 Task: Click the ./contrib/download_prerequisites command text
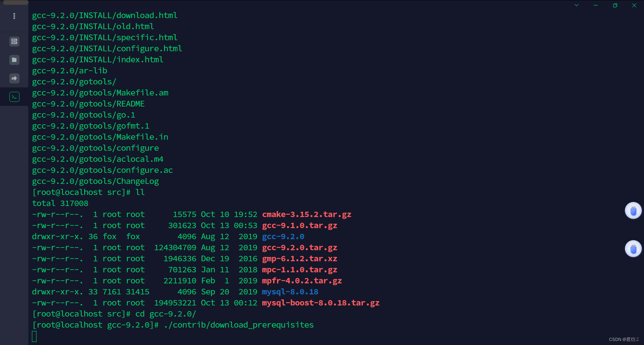coord(239,325)
